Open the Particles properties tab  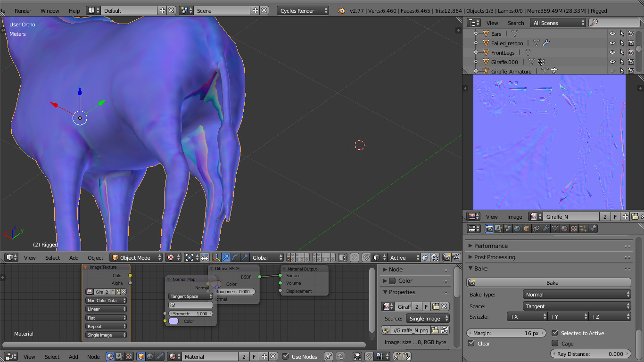(583, 229)
